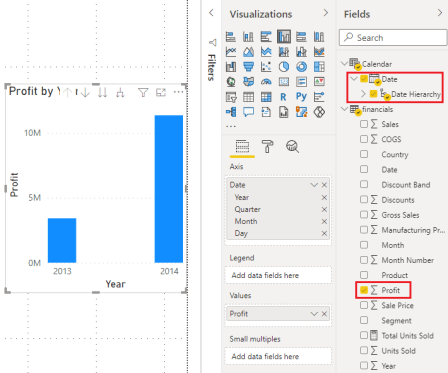The image size is (448, 373).
Task: Select the Decomposition tree visual
Action: 231,112
